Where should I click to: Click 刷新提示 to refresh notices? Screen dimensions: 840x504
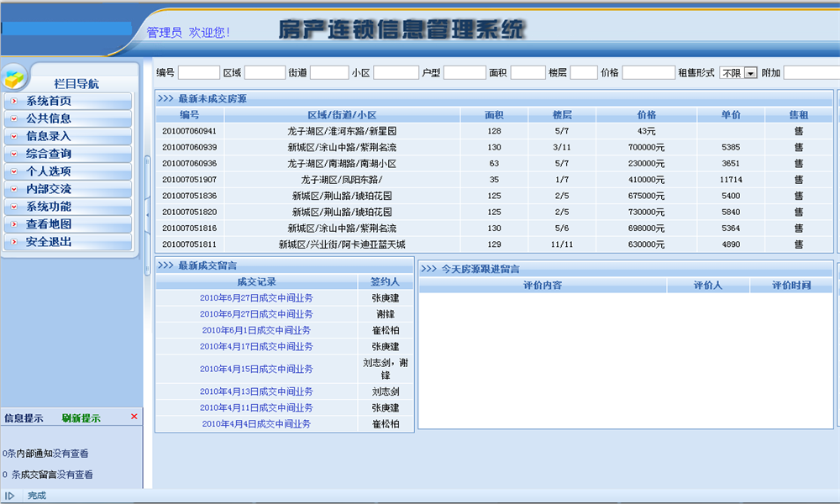pos(81,418)
